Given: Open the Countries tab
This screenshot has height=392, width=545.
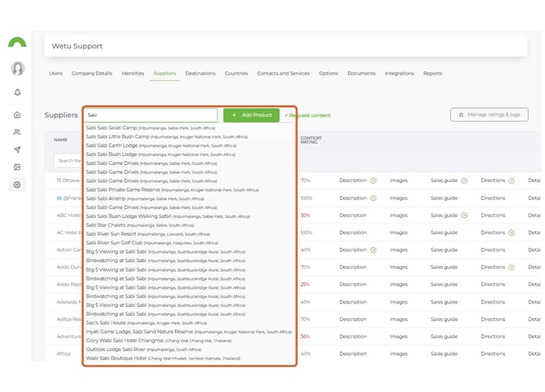Looking at the screenshot, I should (237, 73).
